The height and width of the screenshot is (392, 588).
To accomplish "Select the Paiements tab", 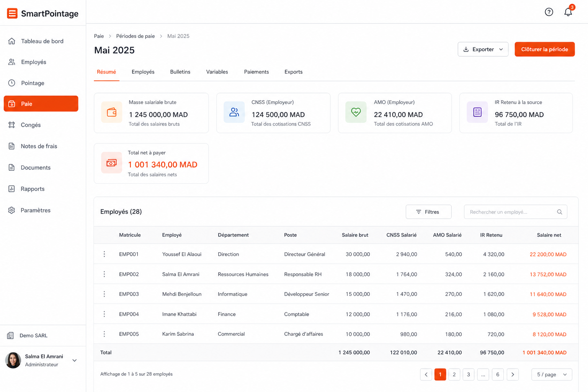I will (x=256, y=72).
